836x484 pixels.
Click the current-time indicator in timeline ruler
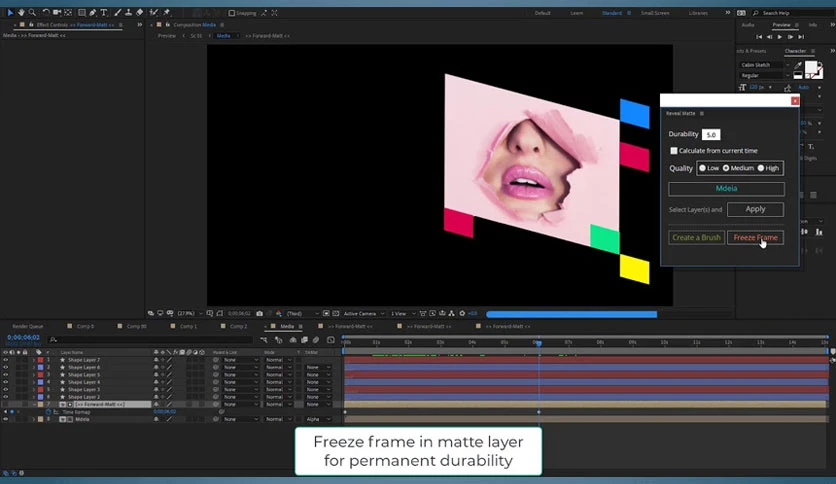[539, 342]
